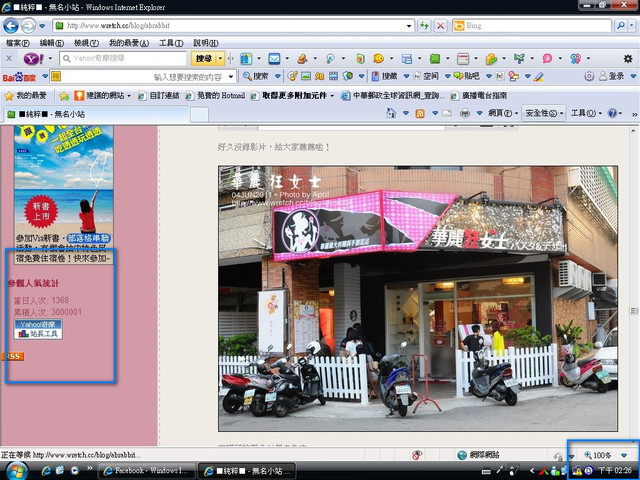Open the address bar history dropdown
Image resolution: width=640 pixels, height=480 pixels.
[x=409, y=26]
